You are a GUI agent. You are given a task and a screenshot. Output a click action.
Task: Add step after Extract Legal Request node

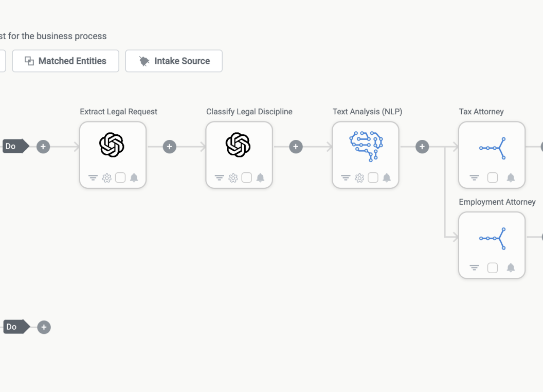coord(169,147)
